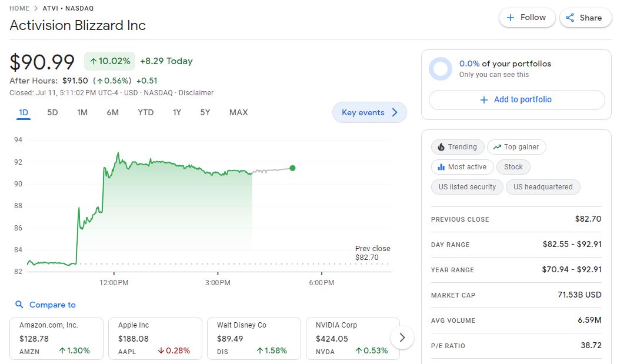
Task: Click the Activision Blizzard Inc title
Action: (x=78, y=25)
